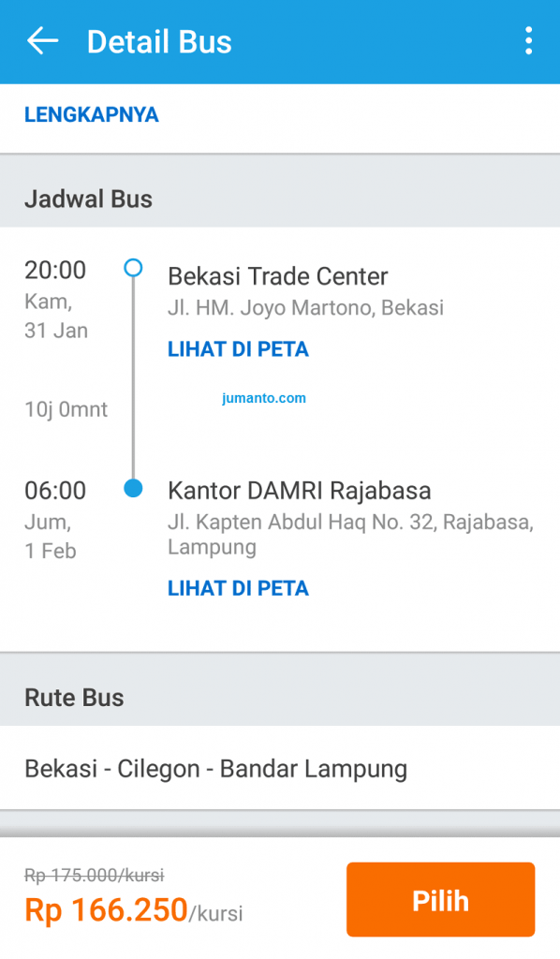View Bekasi Trade Center on map
560x959 pixels.
tap(239, 349)
